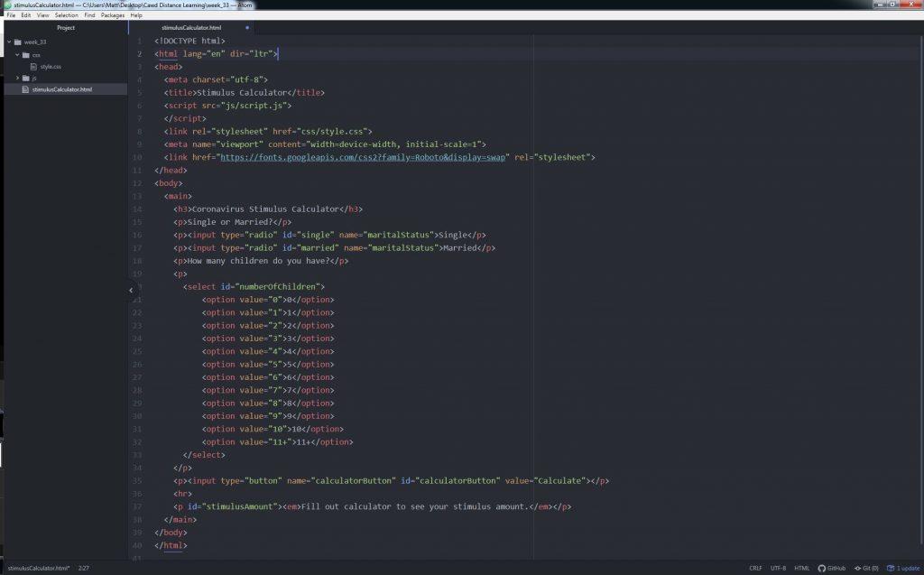Click the "Stimulus Calculator" title text in the code
The height and width of the screenshot is (575, 924).
[242, 93]
